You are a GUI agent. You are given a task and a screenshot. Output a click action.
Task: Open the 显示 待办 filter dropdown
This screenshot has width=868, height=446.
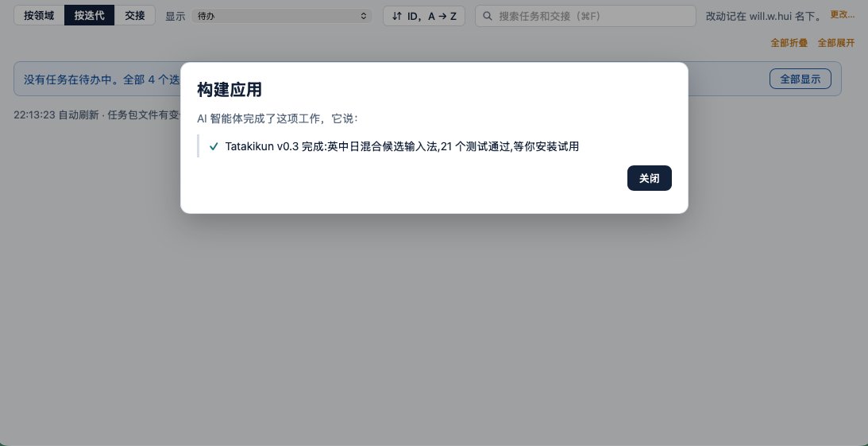282,16
